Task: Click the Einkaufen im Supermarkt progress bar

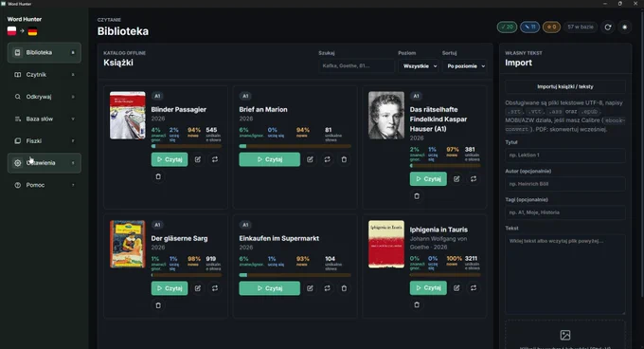Action: pos(295,275)
